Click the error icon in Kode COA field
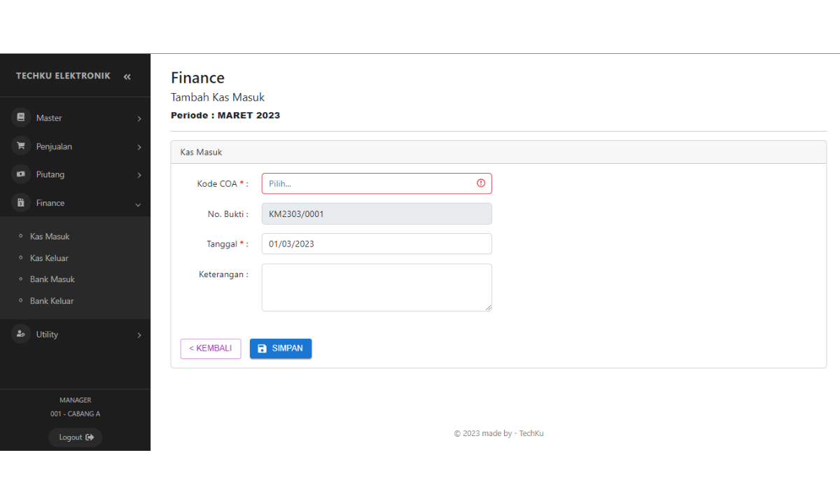The image size is (840, 504). pos(481,183)
